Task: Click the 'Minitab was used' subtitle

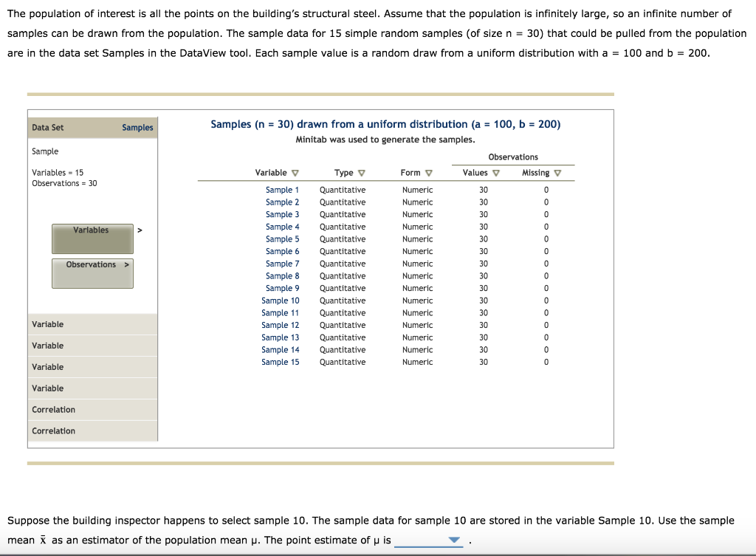Action: (385, 140)
